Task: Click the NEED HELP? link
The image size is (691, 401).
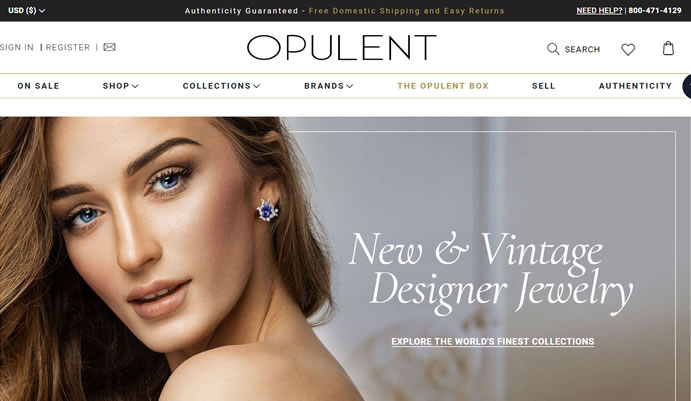Action: coord(599,11)
